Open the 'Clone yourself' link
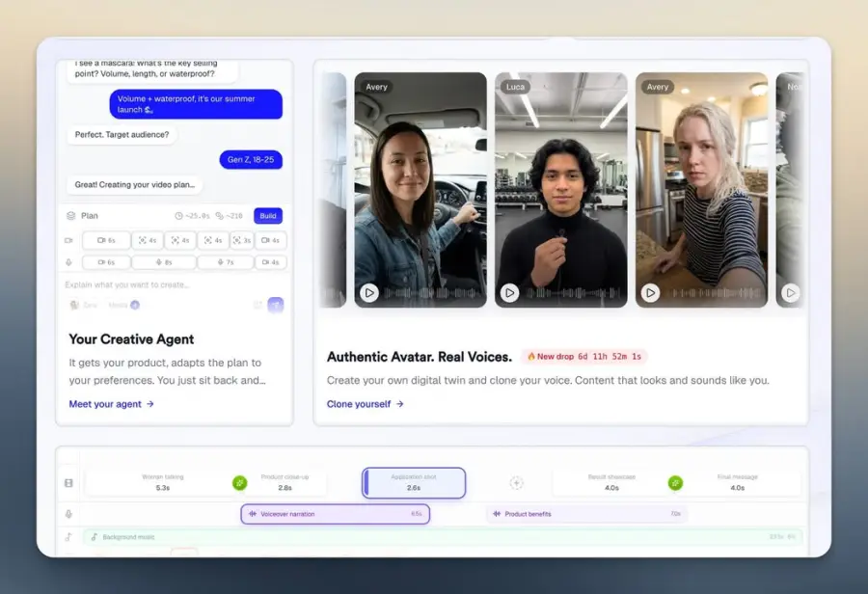Viewport: 868px width, 594px height. click(x=365, y=404)
